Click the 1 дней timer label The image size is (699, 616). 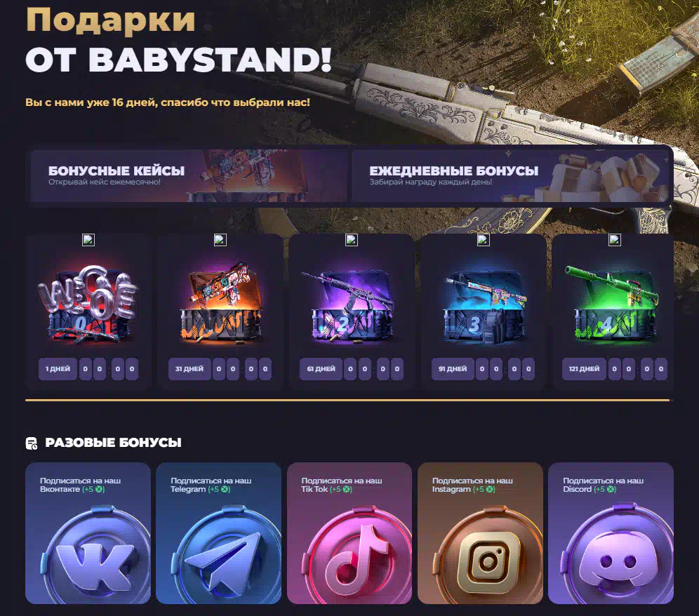(x=58, y=369)
